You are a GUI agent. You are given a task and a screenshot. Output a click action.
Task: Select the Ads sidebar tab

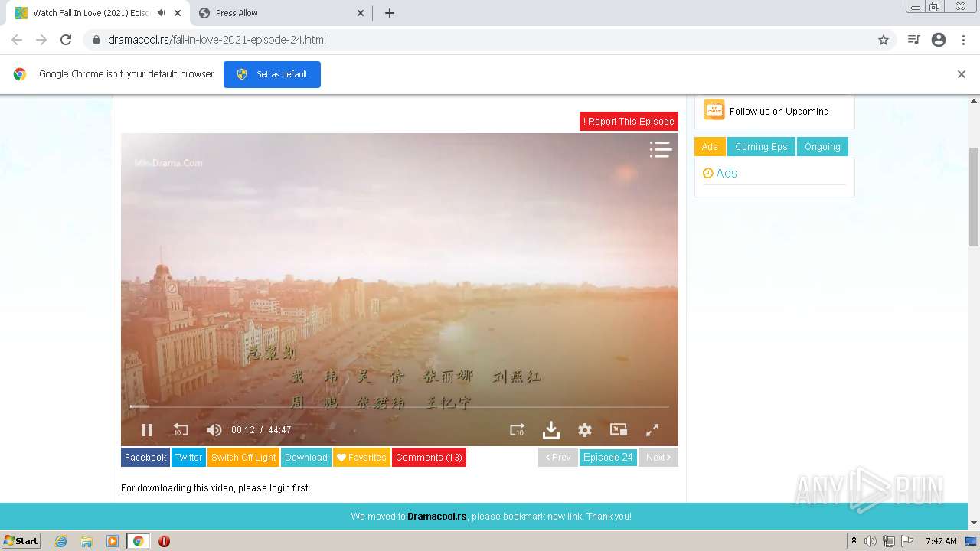[710, 147]
